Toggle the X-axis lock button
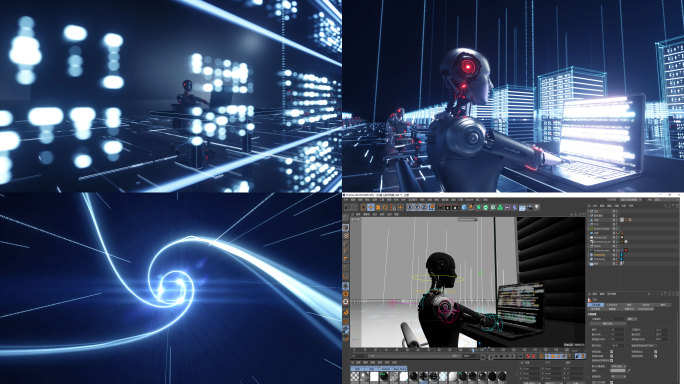Image resolution: width=684 pixels, height=384 pixels. pyautogui.click(x=410, y=207)
